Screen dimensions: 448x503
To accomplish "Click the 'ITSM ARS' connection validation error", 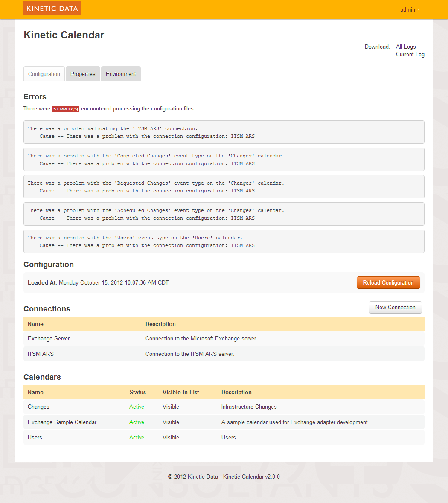I will coord(224,132).
